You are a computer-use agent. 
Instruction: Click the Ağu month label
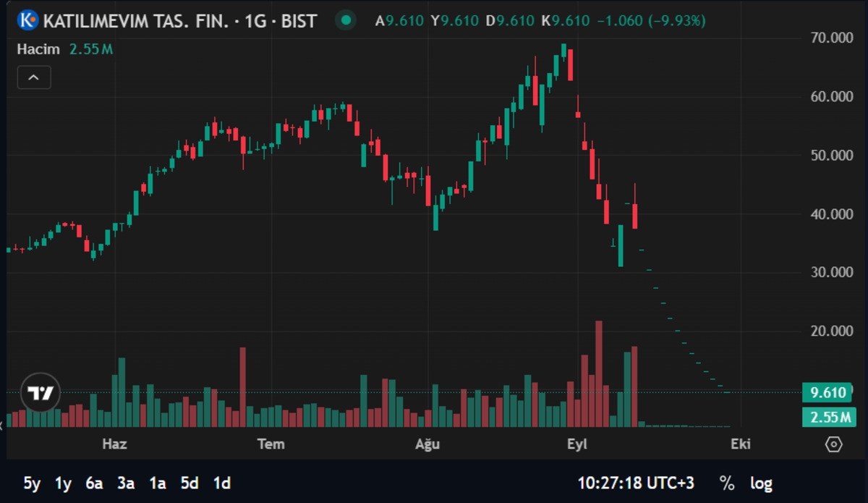click(427, 444)
